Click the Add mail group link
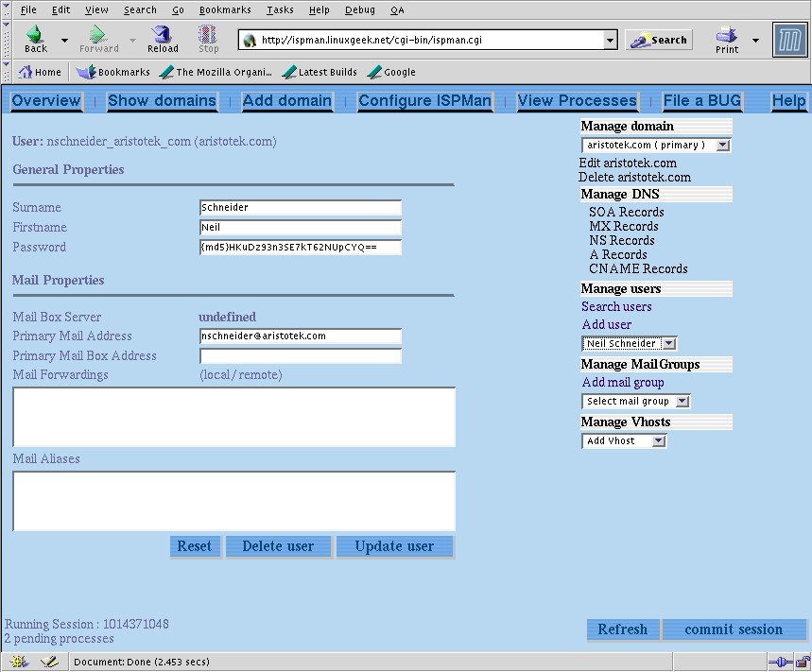The height and width of the screenshot is (672, 812). point(622,383)
